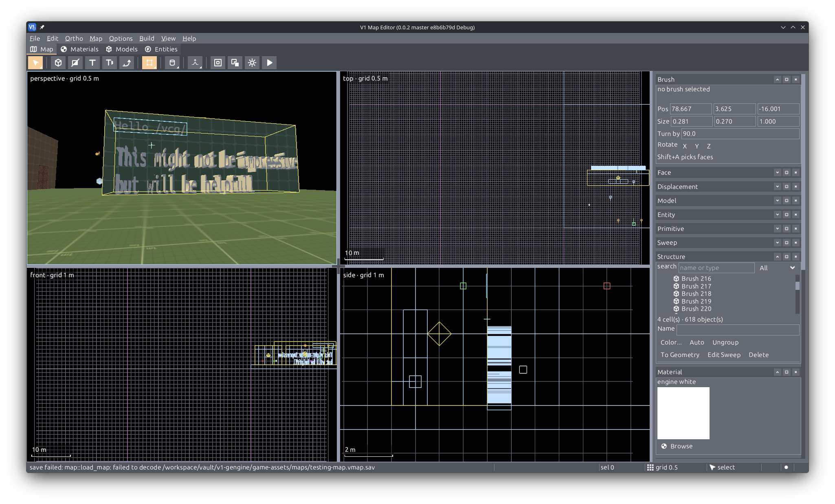Pick the 3D extruded text tool

[110, 63]
